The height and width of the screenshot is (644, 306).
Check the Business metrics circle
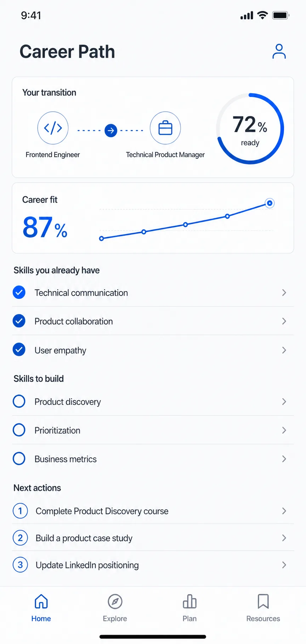coord(19,459)
